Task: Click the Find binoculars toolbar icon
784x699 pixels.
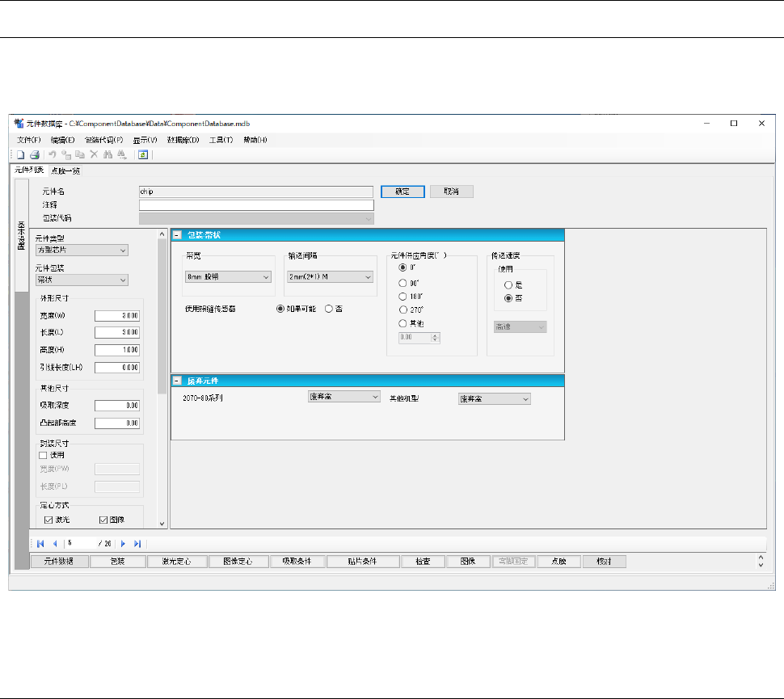Action: pyautogui.click(x=107, y=154)
